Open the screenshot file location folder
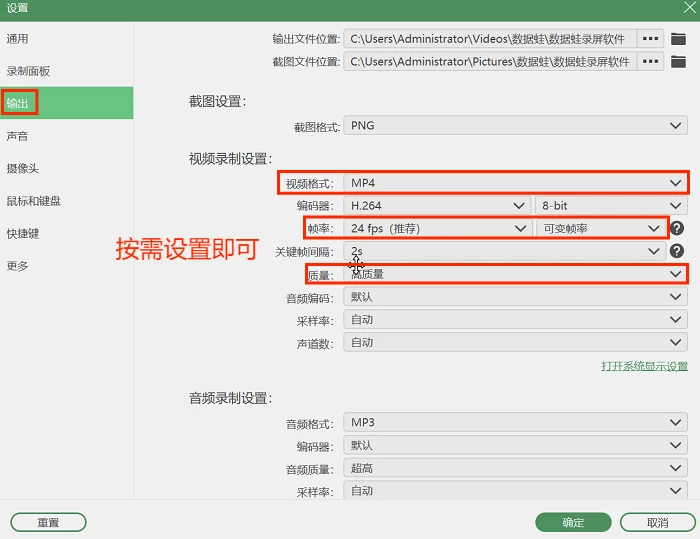The height and width of the screenshot is (539, 700). [x=678, y=61]
